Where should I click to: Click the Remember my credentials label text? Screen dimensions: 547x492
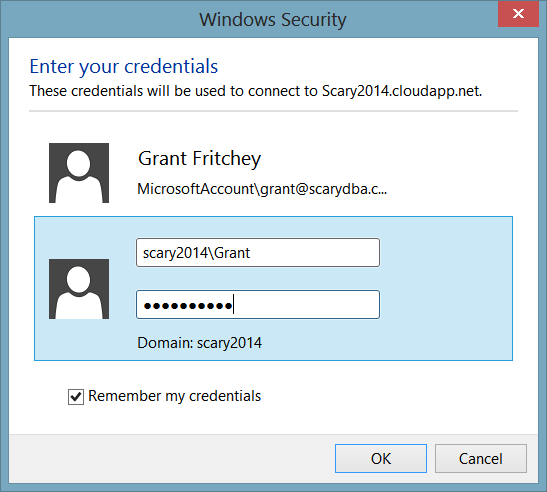[174, 396]
